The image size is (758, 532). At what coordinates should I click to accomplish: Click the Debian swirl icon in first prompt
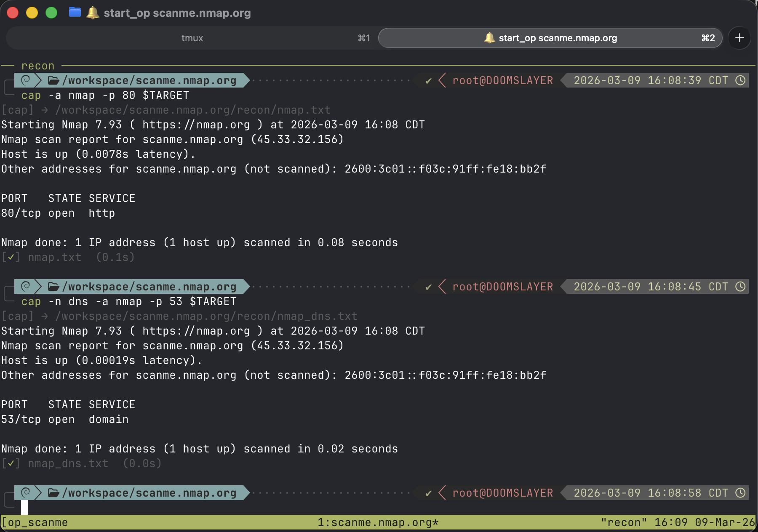tap(26, 80)
